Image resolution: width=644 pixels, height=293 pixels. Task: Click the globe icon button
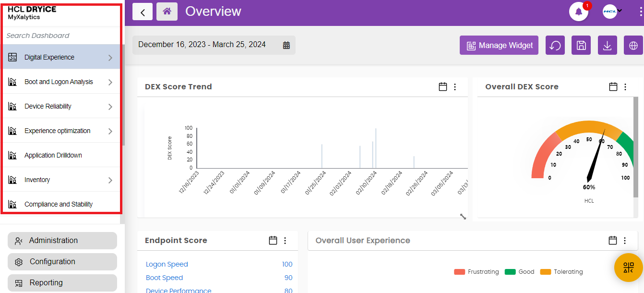pos(633,46)
